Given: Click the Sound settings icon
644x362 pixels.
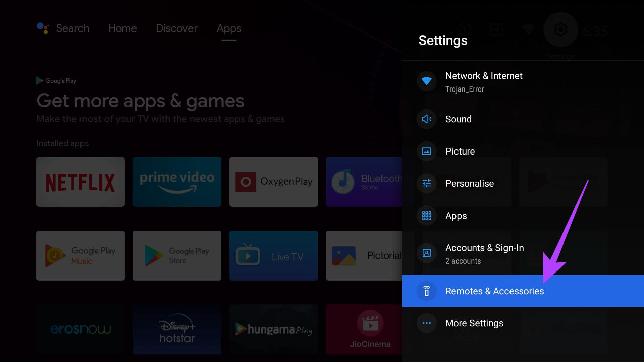Looking at the screenshot, I should (427, 119).
